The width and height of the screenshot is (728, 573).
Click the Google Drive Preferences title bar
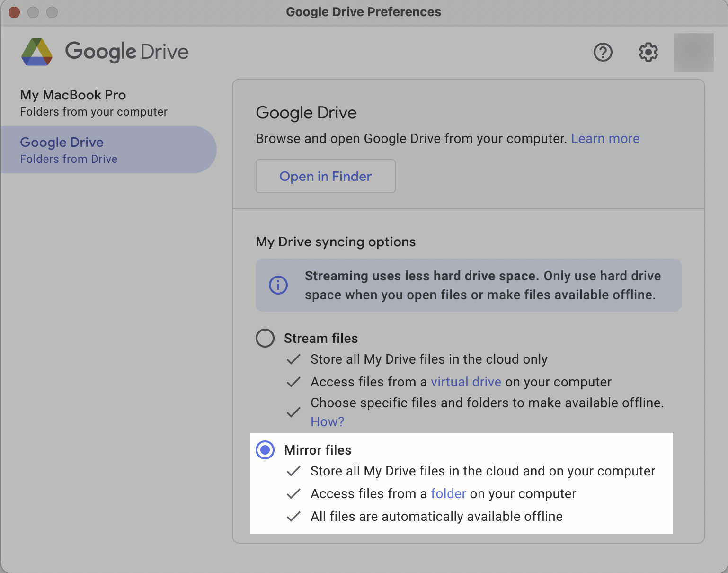[364, 12]
